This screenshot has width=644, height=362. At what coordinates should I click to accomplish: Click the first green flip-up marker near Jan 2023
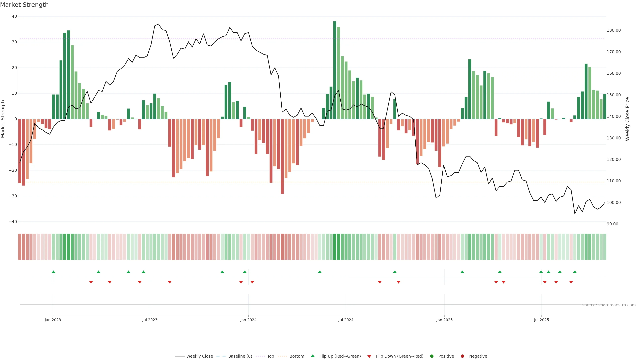click(53, 272)
